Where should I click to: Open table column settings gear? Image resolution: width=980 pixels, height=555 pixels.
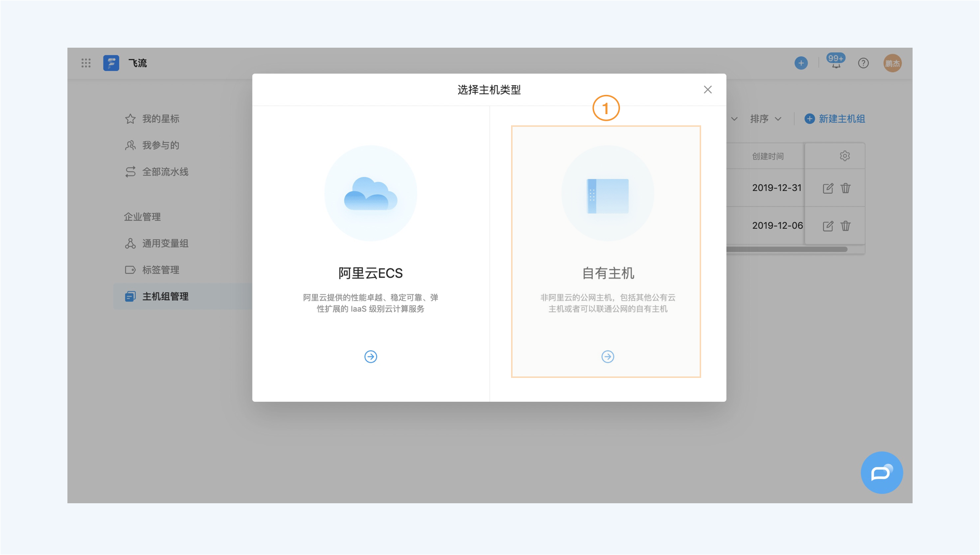(x=845, y=156)
